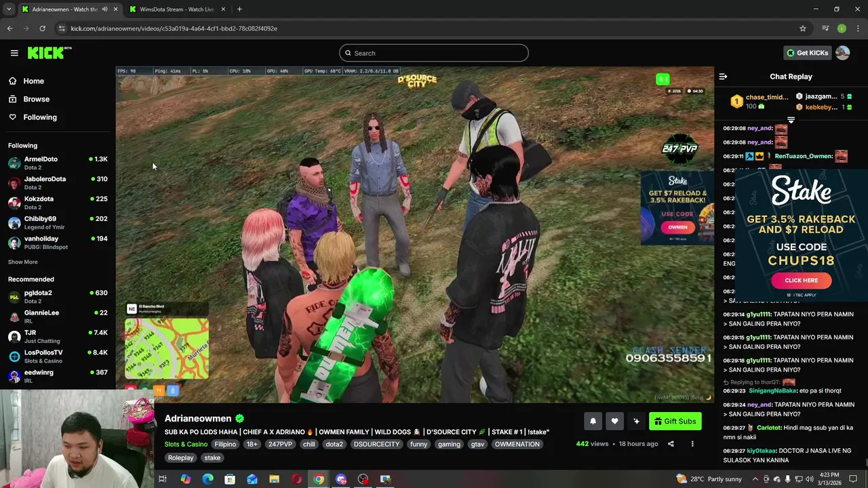This screenshot has width=868, height=488.
Task: Open the three-dot more options menu
Action: coord(692,444)
